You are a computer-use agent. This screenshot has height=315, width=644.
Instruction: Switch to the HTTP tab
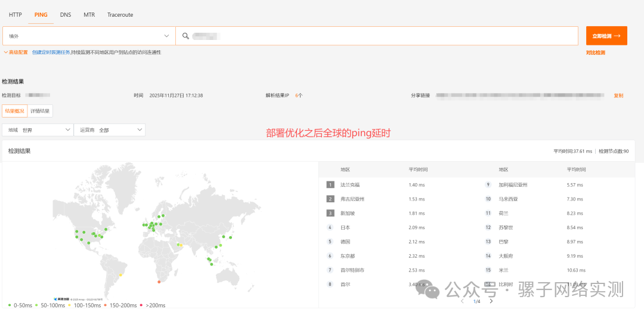pyautogui.click(x=15, y=14)
